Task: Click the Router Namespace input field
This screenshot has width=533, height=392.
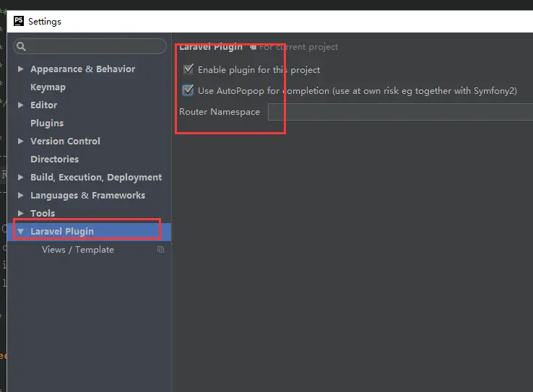Action: pyautogui.click(x=400, y=112)
